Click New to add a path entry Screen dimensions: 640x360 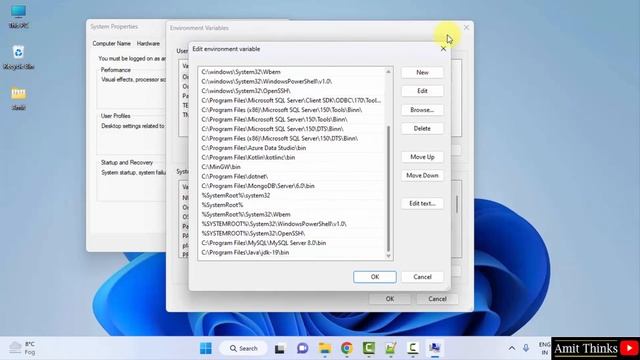click(422, 73)
